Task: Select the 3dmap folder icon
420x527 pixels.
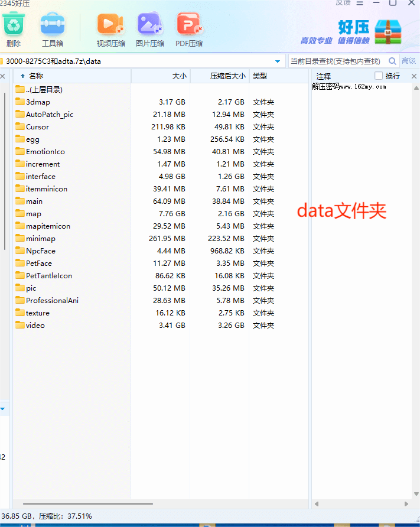Action: (20, 102)
